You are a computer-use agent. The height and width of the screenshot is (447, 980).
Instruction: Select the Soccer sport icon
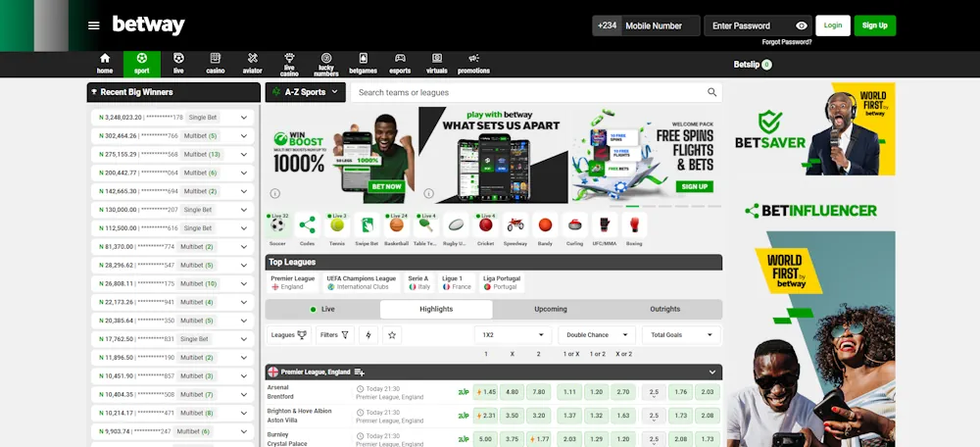(x=277, y=225)
